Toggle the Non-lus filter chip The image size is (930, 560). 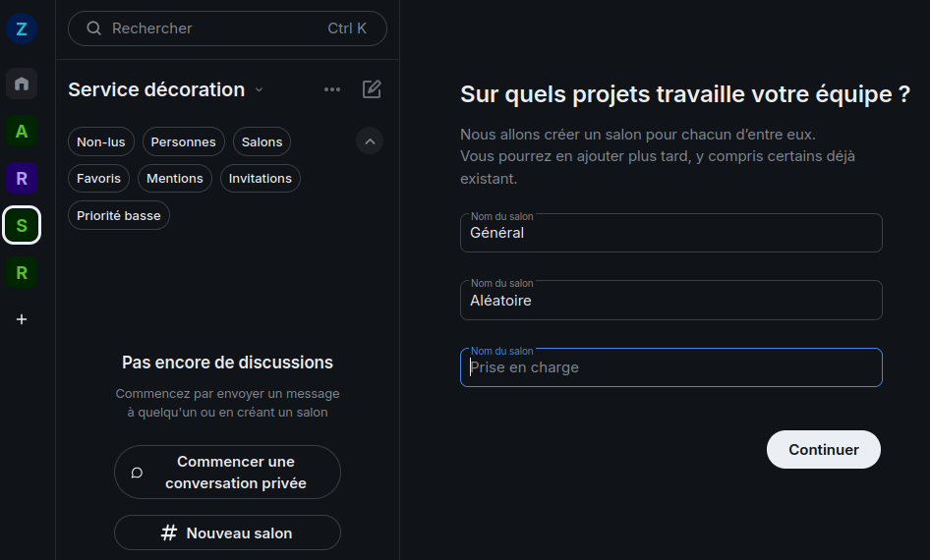point(101,141)
